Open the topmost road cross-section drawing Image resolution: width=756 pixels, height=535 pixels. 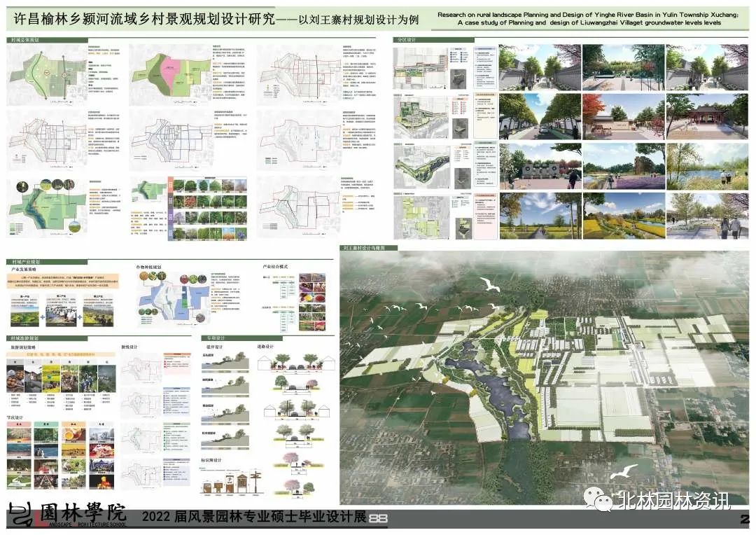point(296,362)
